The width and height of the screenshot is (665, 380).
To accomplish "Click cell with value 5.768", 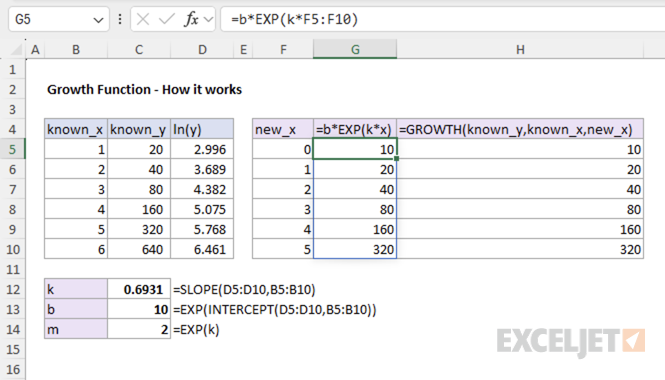I will click(x=202, y=229).
